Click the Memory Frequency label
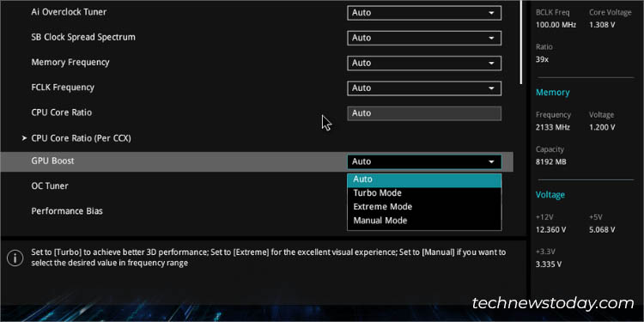 [70, 62]
